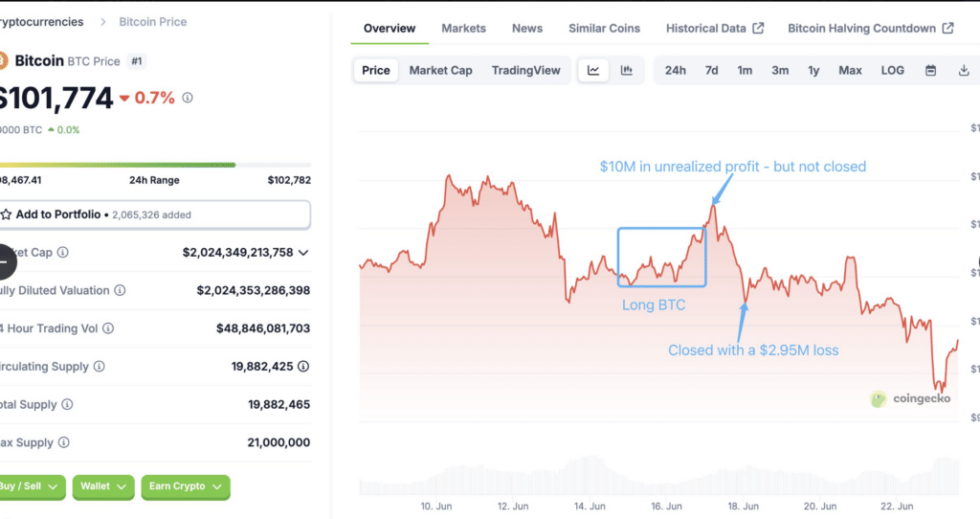This screenshot has height=519, width=980.
Task: Set chart range to 3m
Action: coord(780,70)
